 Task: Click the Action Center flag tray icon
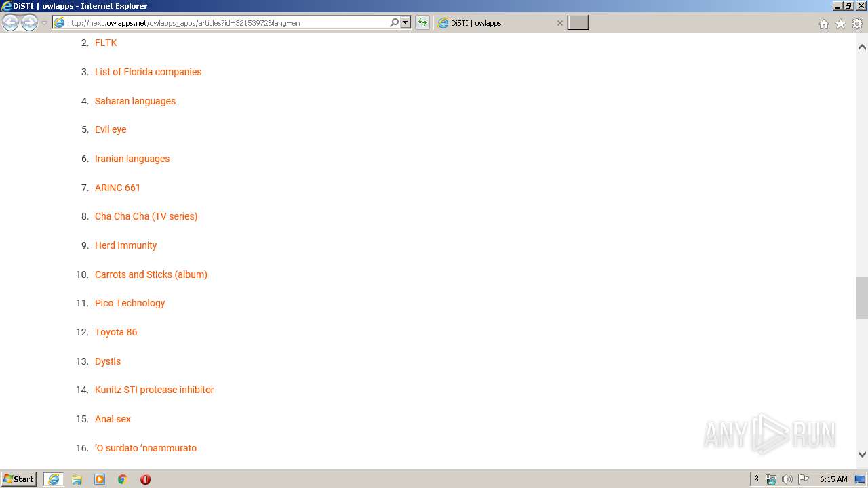pos(804,479)
